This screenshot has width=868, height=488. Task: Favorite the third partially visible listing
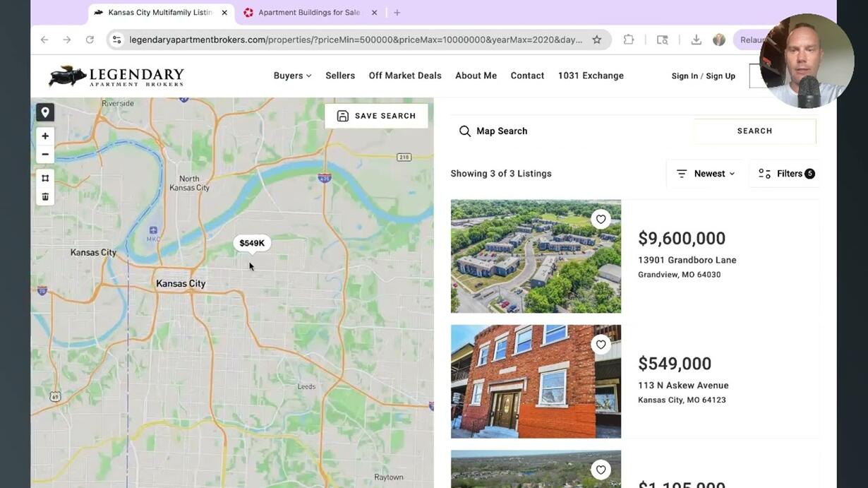pos(601,470)
